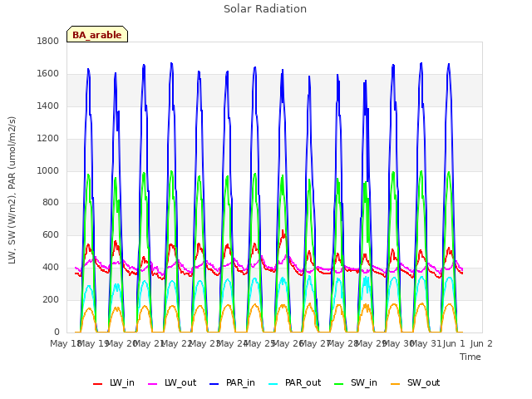
Task: Click the SW_in green legend swatch
Action: 338,384
